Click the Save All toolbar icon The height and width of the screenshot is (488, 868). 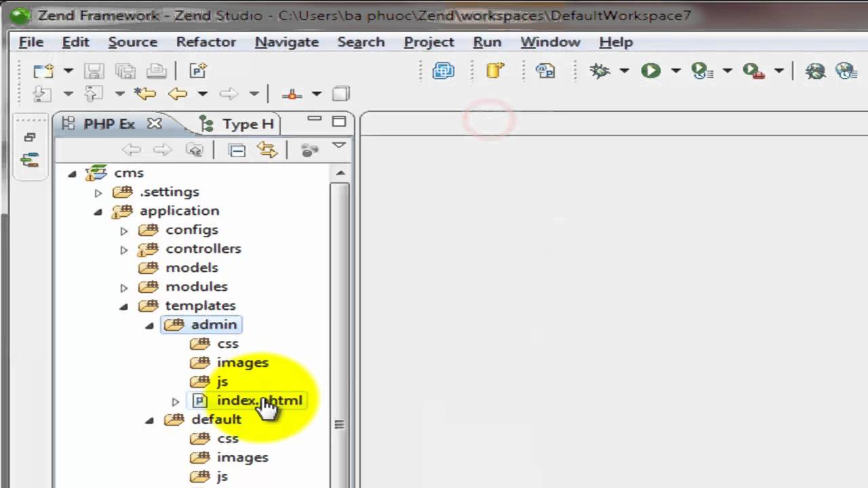point(125,70)
